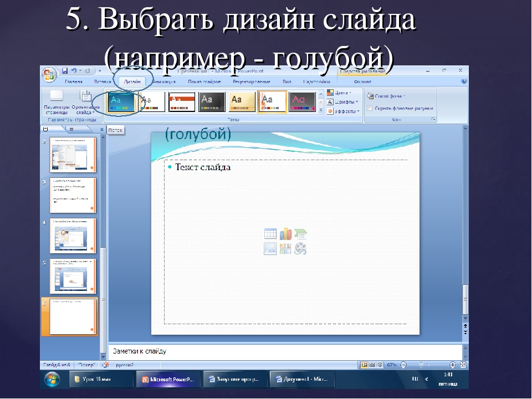Toggle Скрыть фоновые рисунки checkbox

click(x=370, y=108)
